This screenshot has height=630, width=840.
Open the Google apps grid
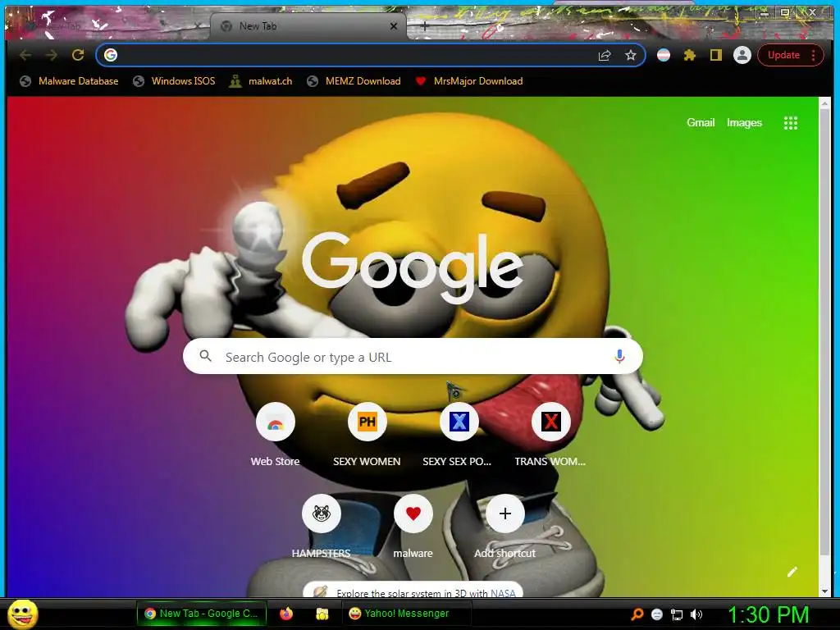click(791, 123)
